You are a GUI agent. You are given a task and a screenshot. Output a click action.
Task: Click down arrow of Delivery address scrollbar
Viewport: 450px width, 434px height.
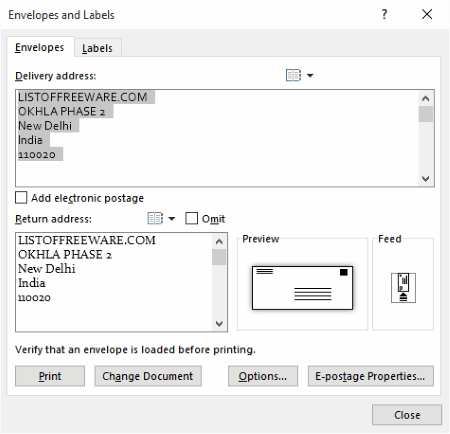[x=425, y=179]
